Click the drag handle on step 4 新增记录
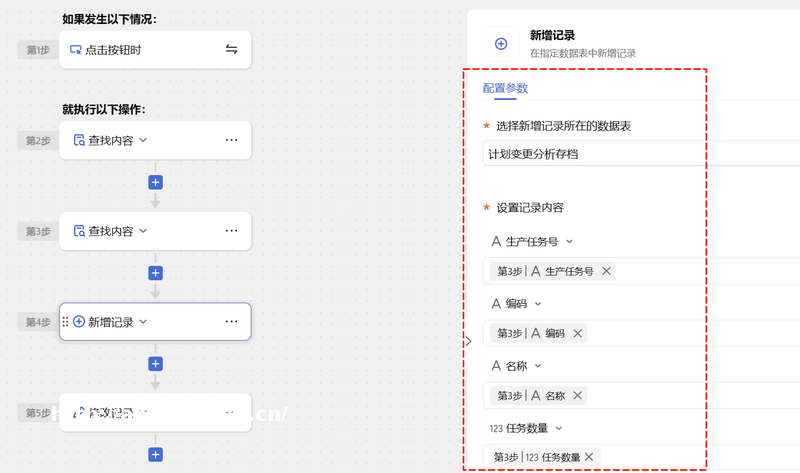The height and width of the screenshot is (473, 800). (66, 322)
